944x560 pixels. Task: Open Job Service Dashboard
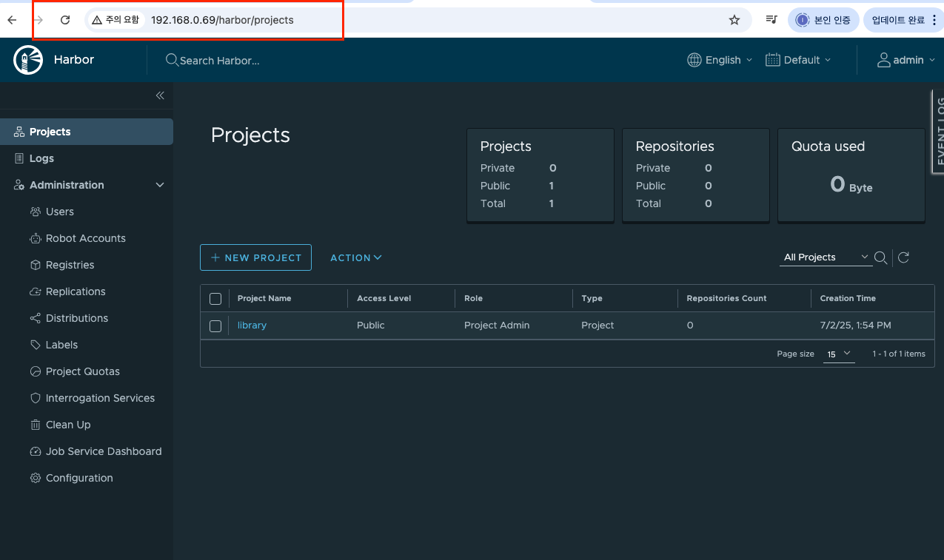point(96,451)
